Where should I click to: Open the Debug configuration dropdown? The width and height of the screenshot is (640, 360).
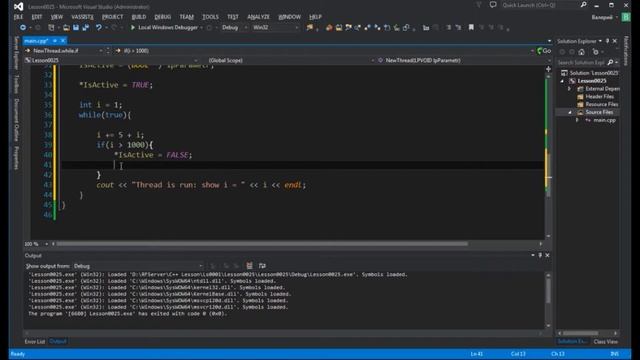(234, 27)
